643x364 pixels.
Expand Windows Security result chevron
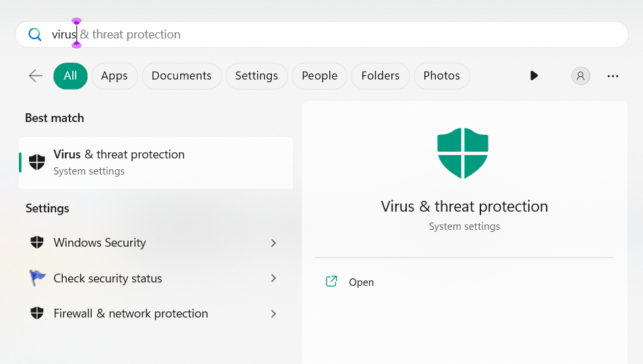click(273, 243)
